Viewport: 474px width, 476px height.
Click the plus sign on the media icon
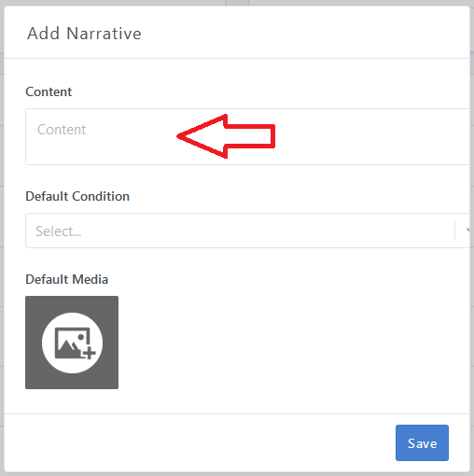tap(89, 353)
